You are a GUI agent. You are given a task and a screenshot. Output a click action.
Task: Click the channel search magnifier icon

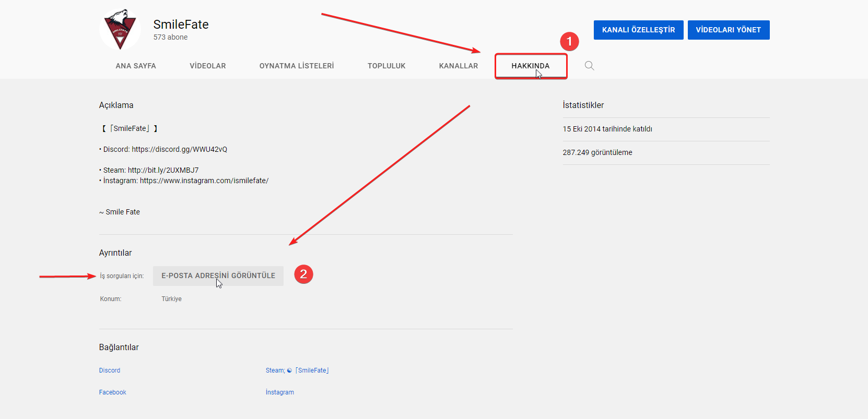coord(589,66)
